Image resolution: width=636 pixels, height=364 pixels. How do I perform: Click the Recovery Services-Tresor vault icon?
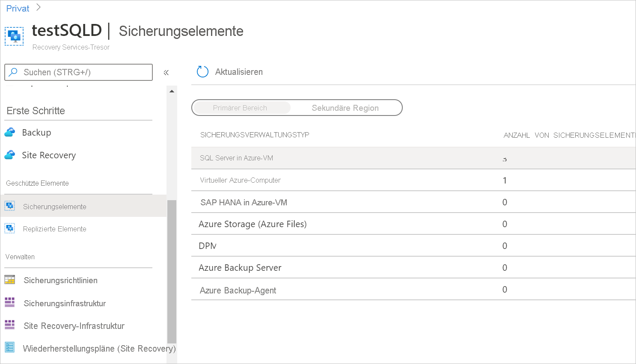(x=14, y=36)
